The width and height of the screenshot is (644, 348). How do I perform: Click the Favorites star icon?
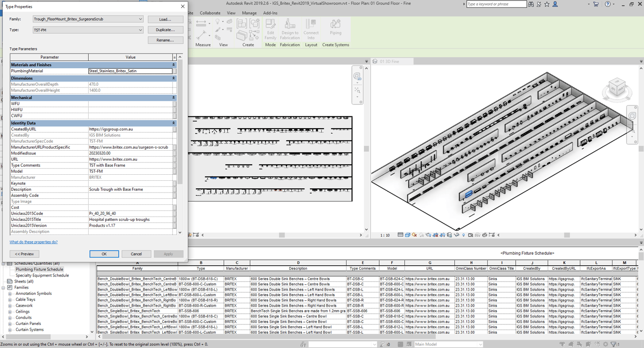[x=547, y=4]
